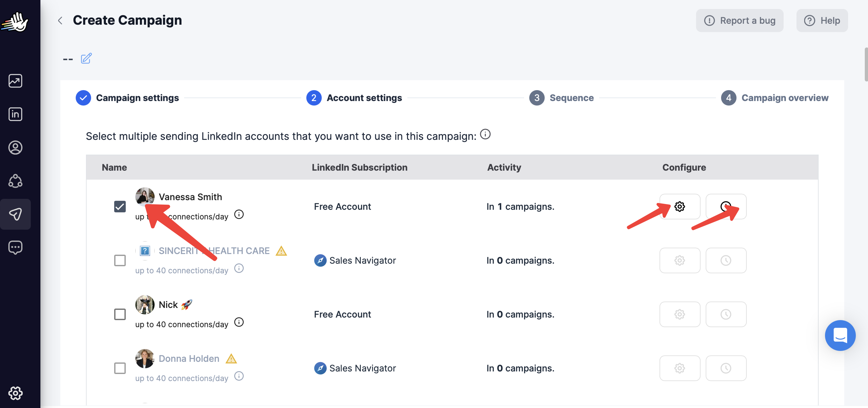Viewport: 868px width, 408px height.
Task: Click the Report a bug button
Action: tap(740, 21)
